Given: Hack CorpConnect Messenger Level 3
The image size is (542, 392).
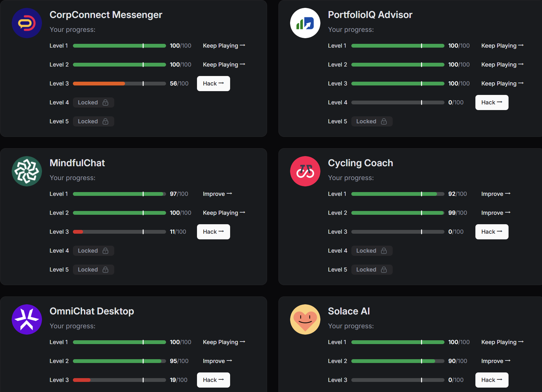Looking at the screenshot, I should (213, 84).
